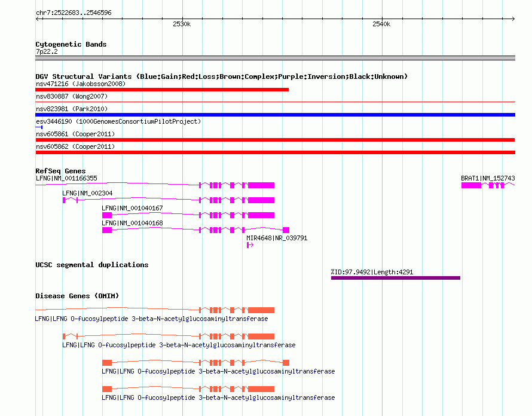Screen dimensions: 532x416
Task: Click the nsv605862 (Cooper2011) label
Action: click(x=75, y=146)
